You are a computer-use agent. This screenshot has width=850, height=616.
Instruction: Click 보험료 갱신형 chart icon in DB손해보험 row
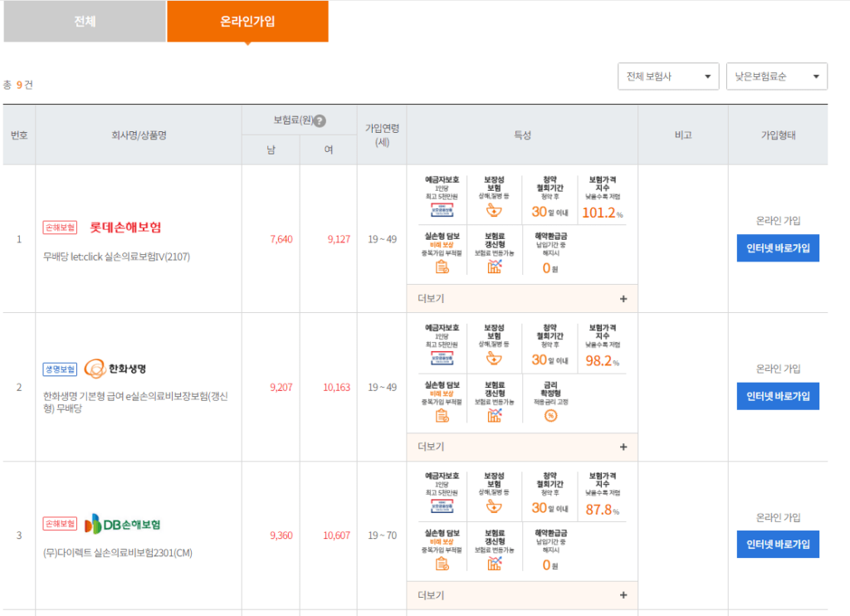pyautogui.click(x=495, y=564)
